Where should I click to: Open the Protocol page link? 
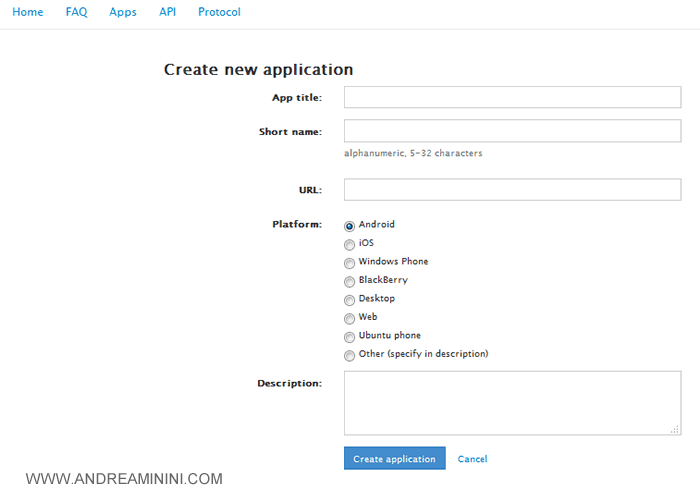(219, 12)
